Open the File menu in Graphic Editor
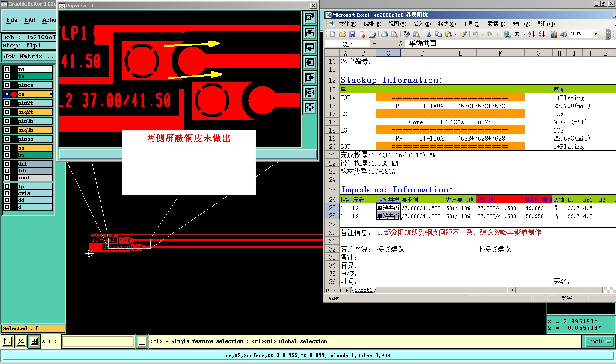The image size is (616, 364). (12, 20)
